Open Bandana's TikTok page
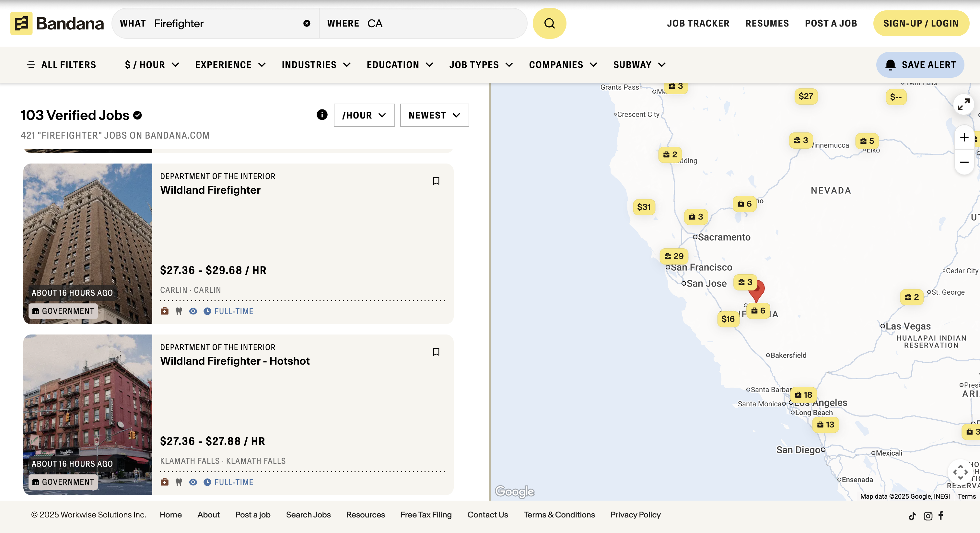980x533 pixels. coord(912,516)
